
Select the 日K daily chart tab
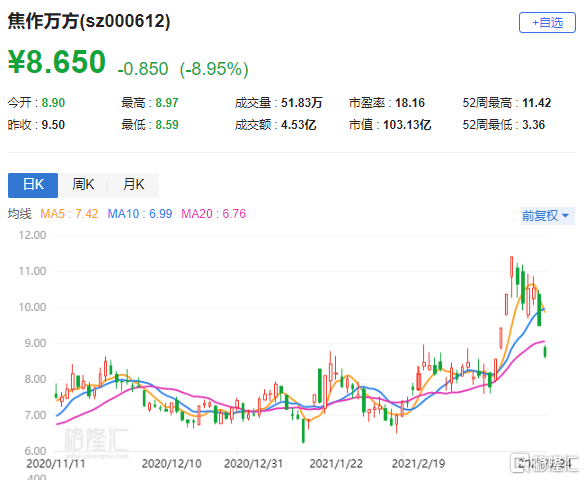pyautogui.click(x=33, y=185)
